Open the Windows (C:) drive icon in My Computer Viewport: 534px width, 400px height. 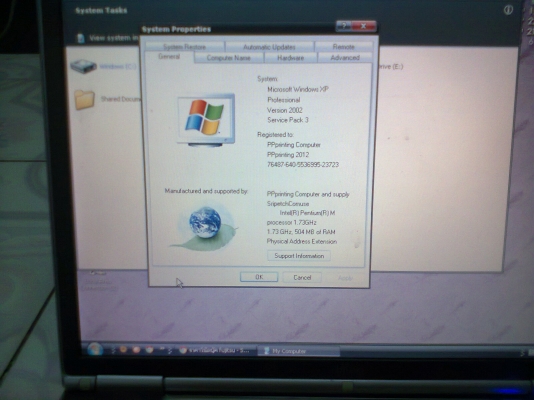point(83,66)
